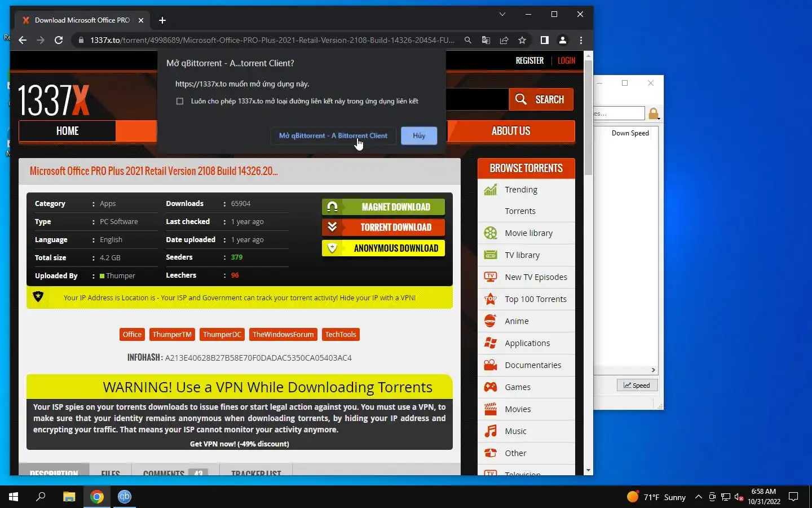Click the TechTools tag
812x508 pixels.
coord(341,335)
